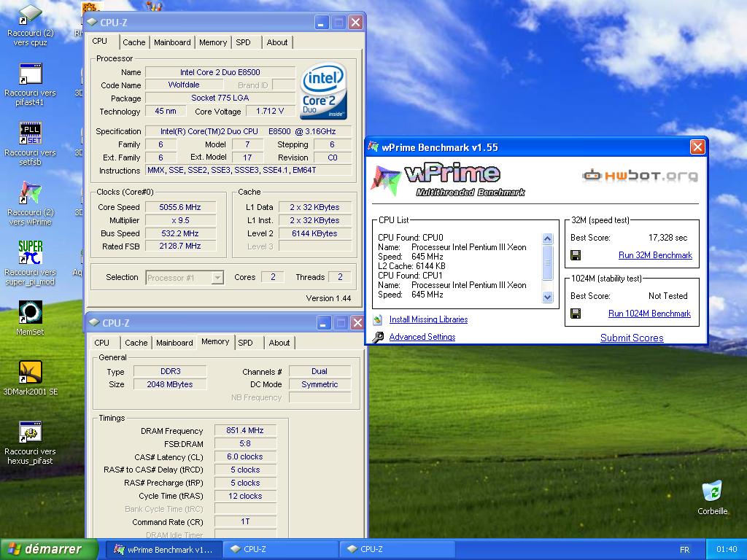Expand the Processor #1 selection dropdown
This screenshot has height=560, width=747.
click(217, 278)
